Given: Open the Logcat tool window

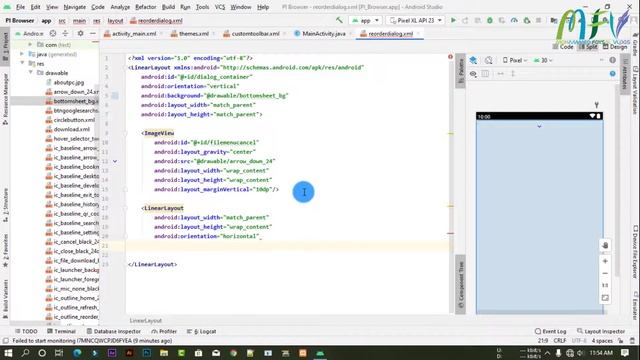Looking at the screenshot, I should (202, 331).
